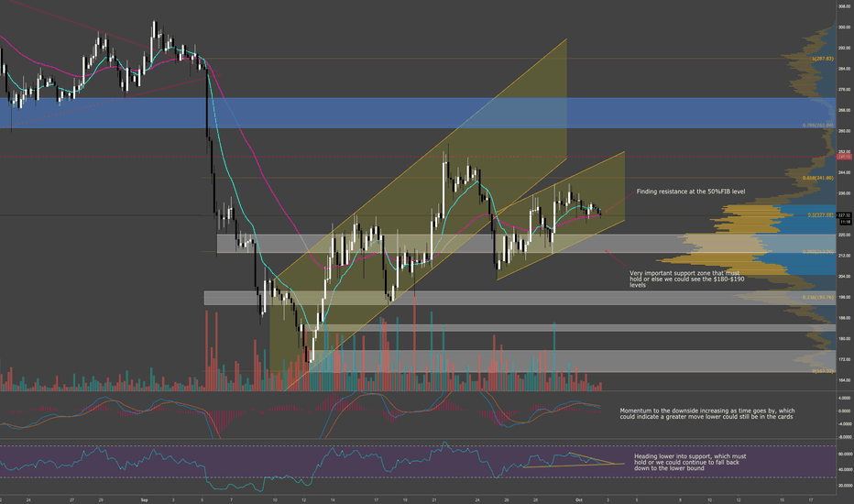
Task: Click the date '15' on the time axis
Action: (x=782, y=499)
